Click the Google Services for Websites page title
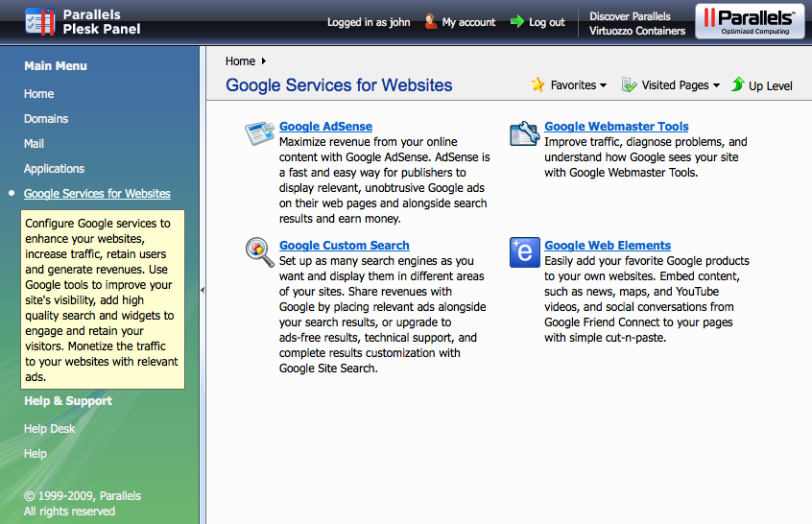Image resolution: width=812 pixels, height=524 pixels. (339, 84)
